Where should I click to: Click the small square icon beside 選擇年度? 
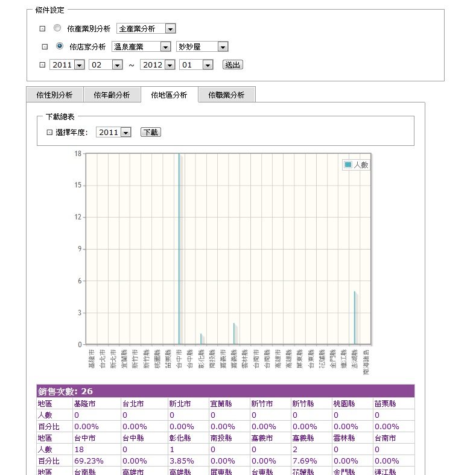(49, 132)
